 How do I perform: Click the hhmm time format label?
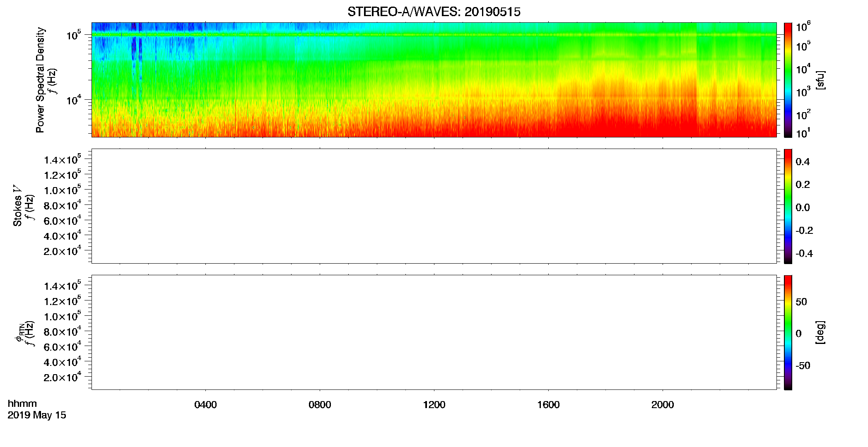coord(22,404)
